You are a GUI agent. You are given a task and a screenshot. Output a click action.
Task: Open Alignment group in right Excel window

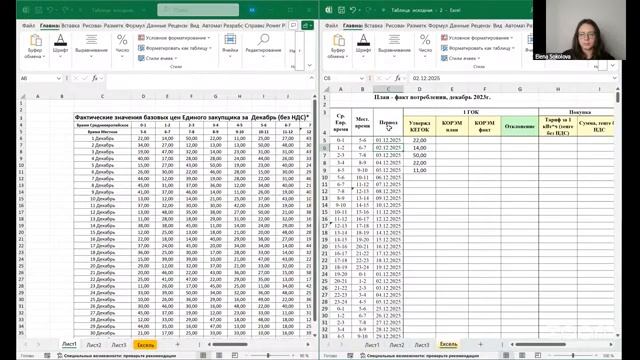click(x=394, y=45)
